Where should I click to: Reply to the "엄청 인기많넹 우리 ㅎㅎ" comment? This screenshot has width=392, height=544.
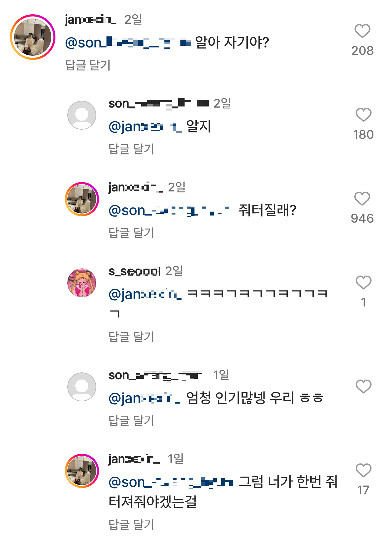131,421
